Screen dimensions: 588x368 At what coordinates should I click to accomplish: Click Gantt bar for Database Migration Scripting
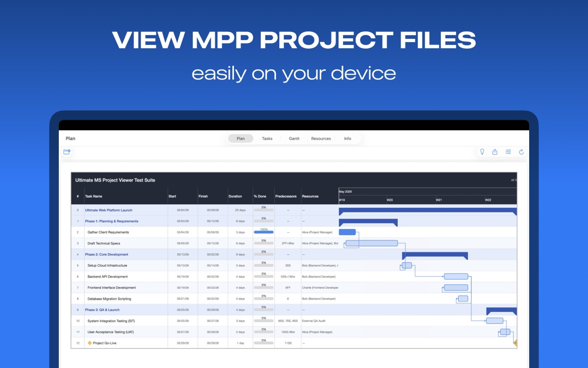pyautogui.click(x=463, y=299)
